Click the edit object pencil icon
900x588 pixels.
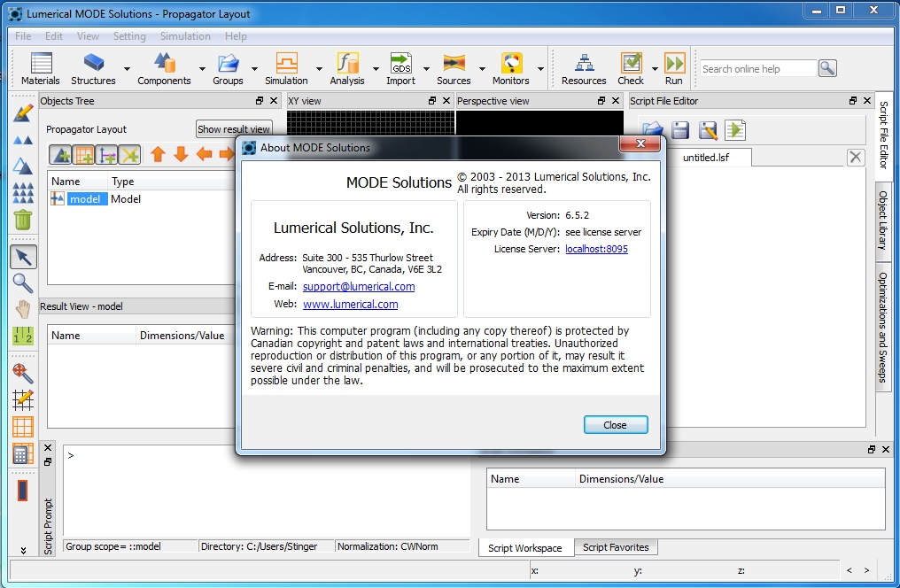pos(23,113)
